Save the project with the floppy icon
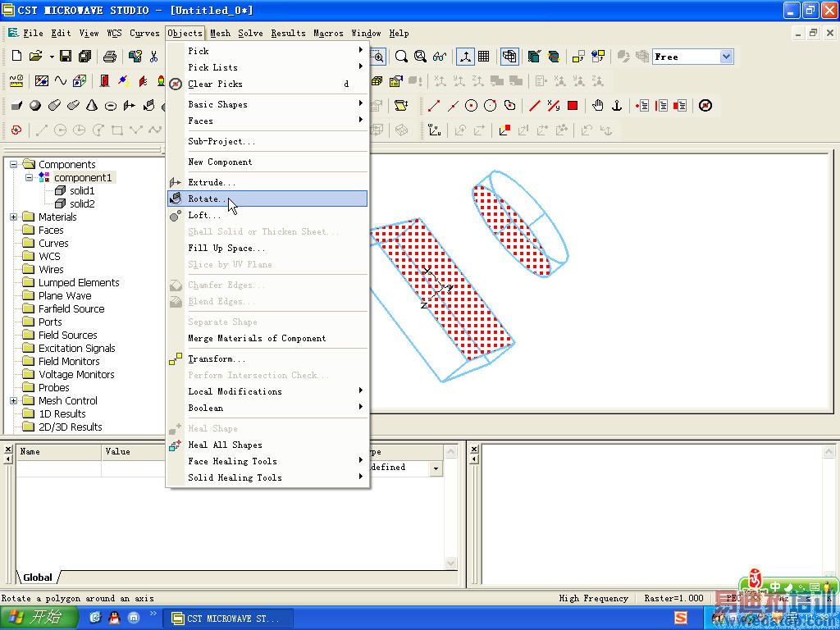840x630 pixels. pos(66,57)
